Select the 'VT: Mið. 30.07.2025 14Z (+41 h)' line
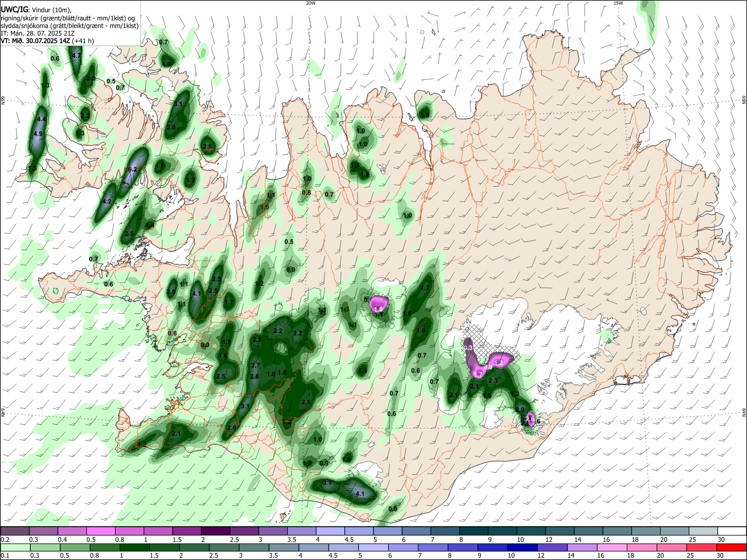Viewport: 747px width, 560px height. coord(47,41)
